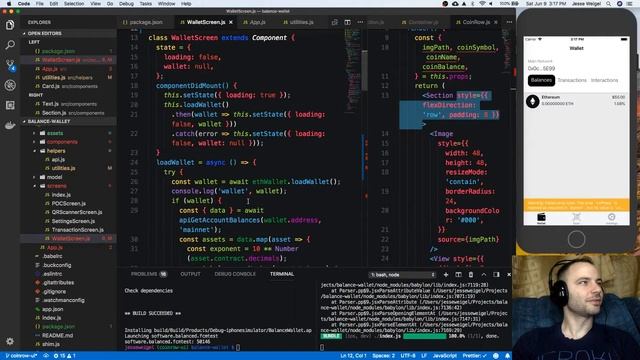Maximize terminal panel with up chevron
The image size is (640, 360).
(x=484, y=275)
